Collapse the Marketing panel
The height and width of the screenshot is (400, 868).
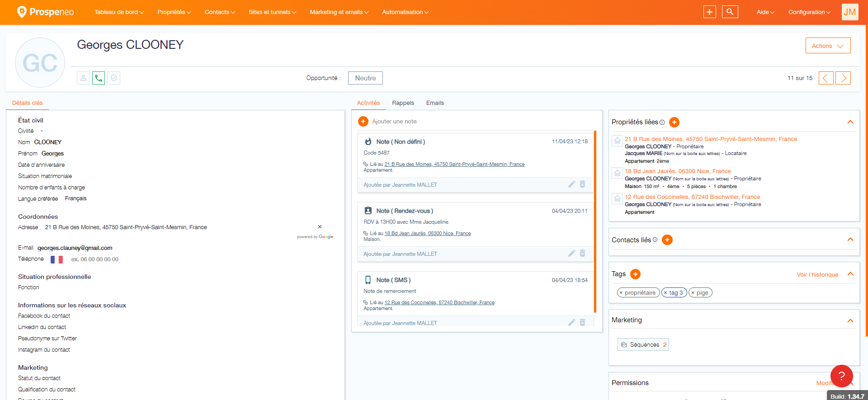pyautogui.click(x=850, y=320)
